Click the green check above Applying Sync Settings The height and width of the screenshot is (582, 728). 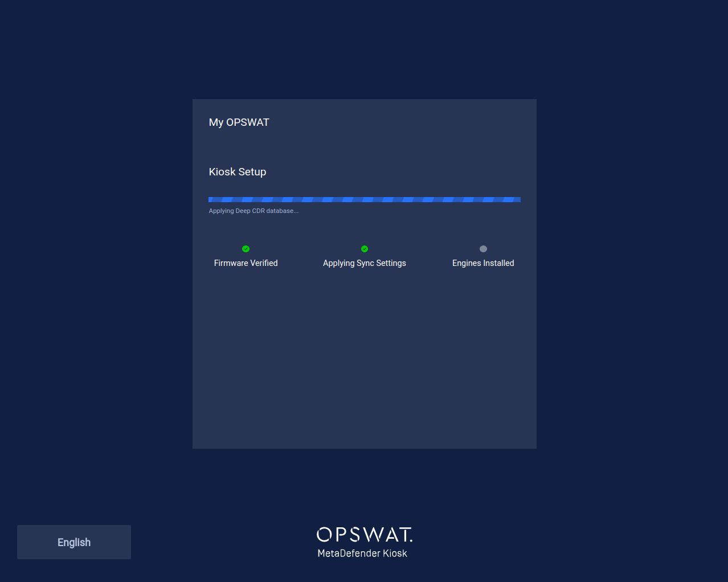pyautogui.click(x=365, y=249)
